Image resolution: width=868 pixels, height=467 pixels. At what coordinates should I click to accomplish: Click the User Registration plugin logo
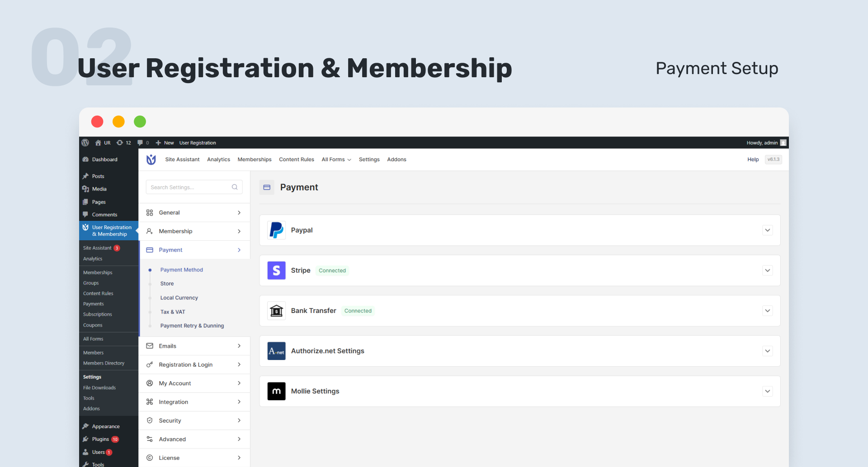151,159
